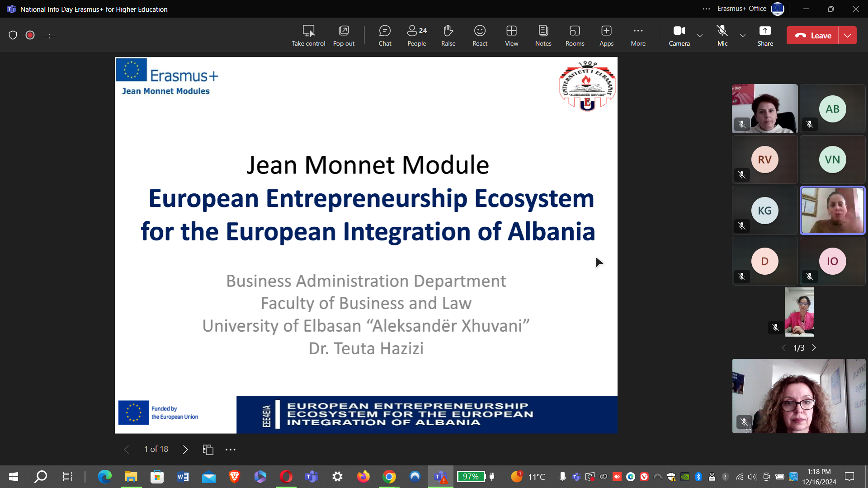Open the Chat panel
868x488 pixels.
385,35
